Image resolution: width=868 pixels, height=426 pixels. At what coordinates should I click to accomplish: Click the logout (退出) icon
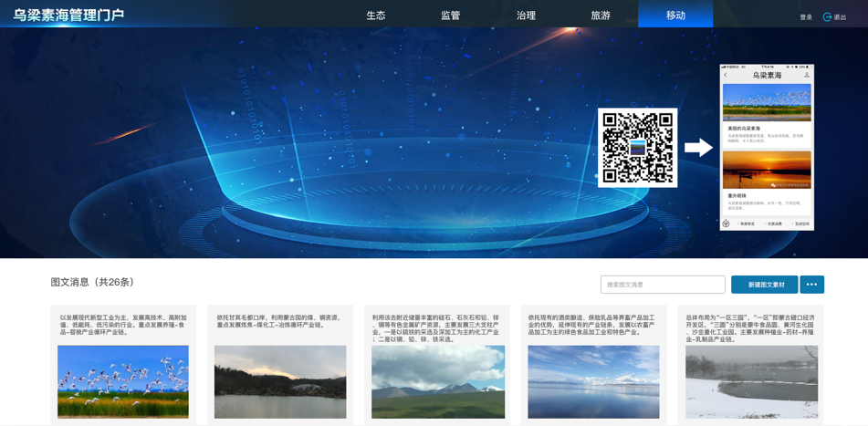tap(827, 17)
